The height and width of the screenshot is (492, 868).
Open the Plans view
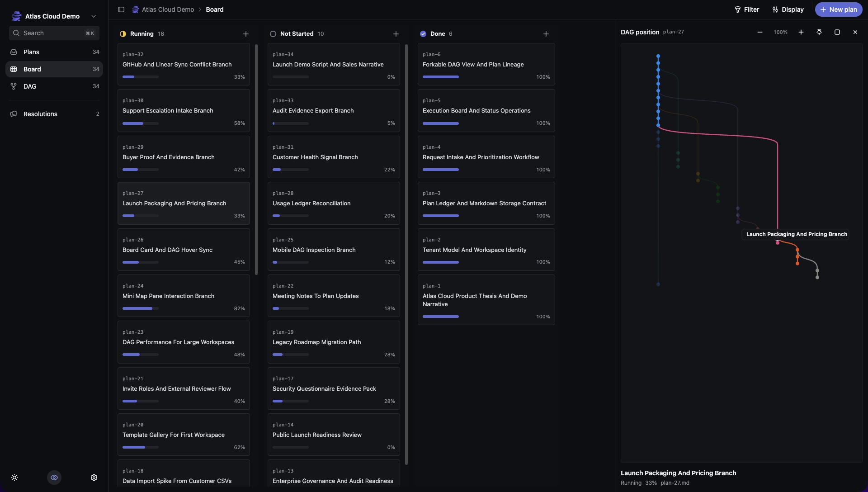tap(54, 52)
